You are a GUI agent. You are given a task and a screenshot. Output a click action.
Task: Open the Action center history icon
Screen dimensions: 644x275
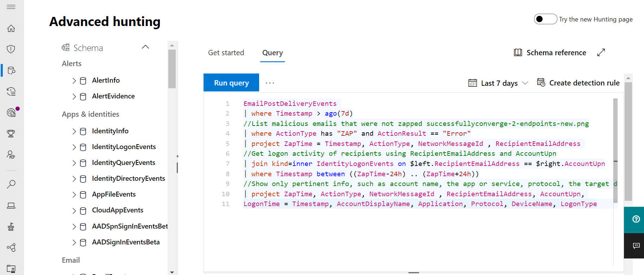(11, 91)
